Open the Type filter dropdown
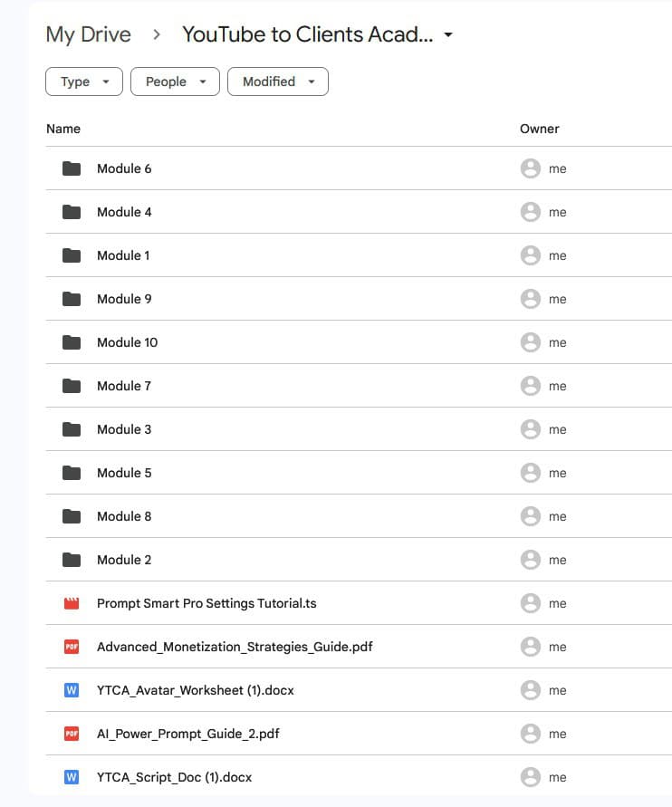This screenshot has height=807, width=672. [x=84, y=82]
